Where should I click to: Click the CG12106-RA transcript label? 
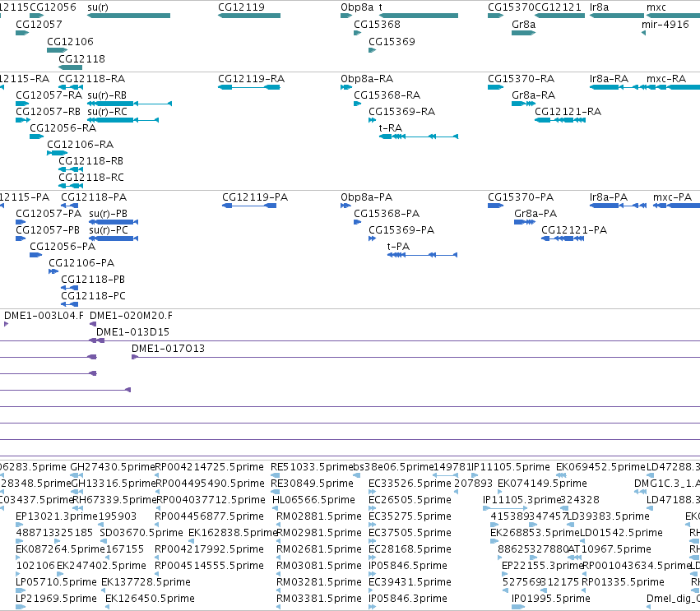tap(81, 145)
